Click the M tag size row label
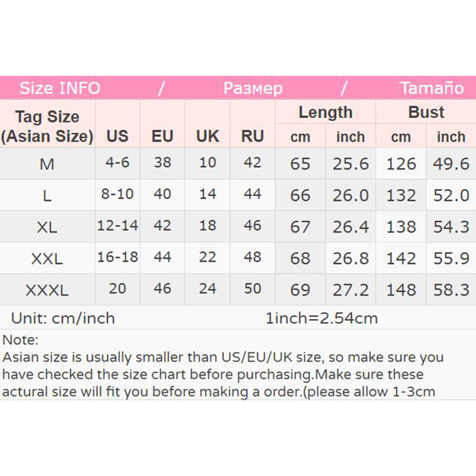The width and height of the screenshot is (476, 476). 47,164
